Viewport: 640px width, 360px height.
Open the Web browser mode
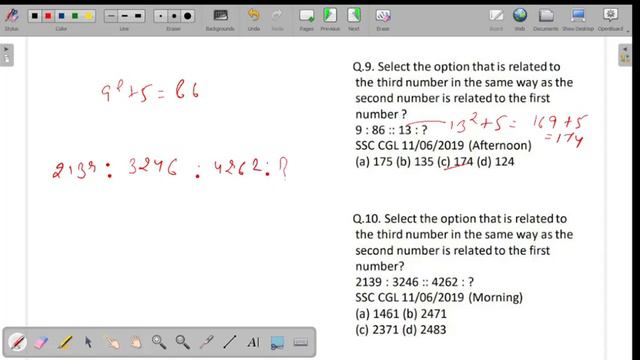(x=520, y=20)
